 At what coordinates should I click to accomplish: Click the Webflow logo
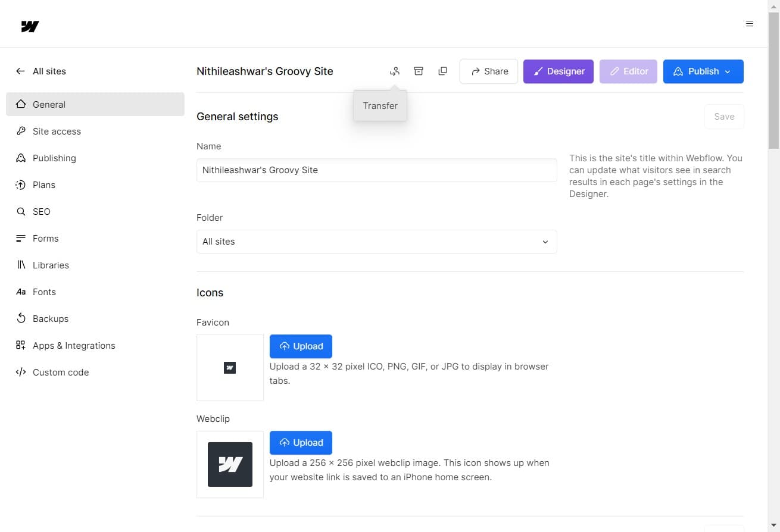pos(29,26)
